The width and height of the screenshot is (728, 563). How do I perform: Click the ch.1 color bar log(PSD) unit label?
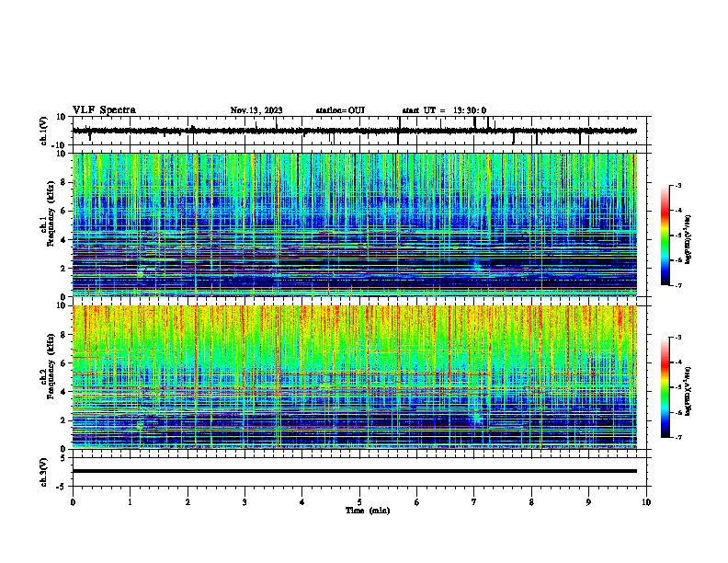click(x=688, y=240)
